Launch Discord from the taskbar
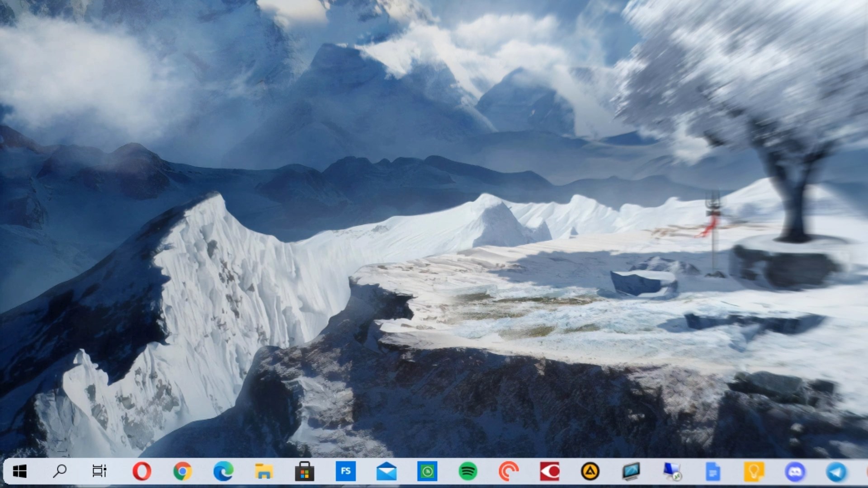This screenshot has height=488, width=868. (795, 472)
